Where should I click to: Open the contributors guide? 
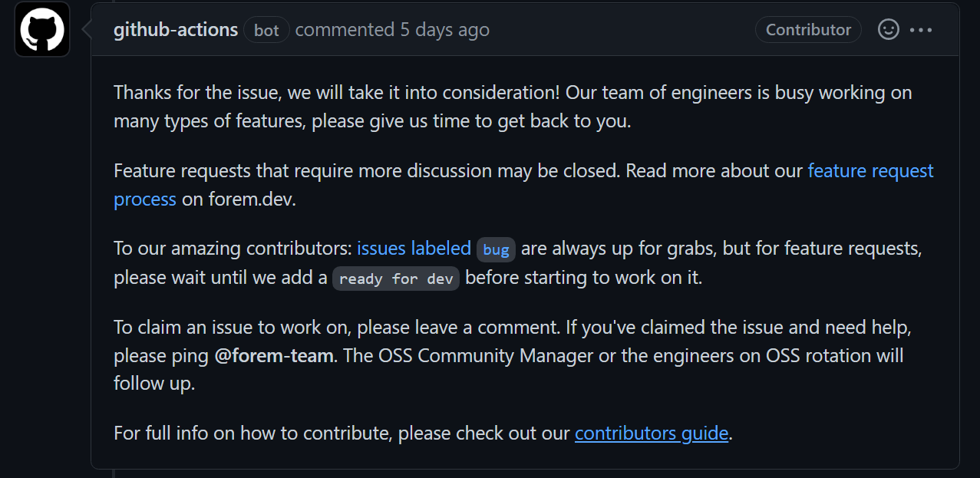click(651, 433)
